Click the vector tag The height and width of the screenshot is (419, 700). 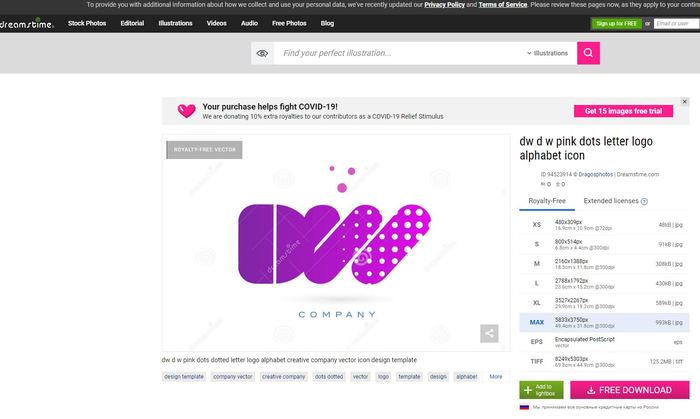360,377
